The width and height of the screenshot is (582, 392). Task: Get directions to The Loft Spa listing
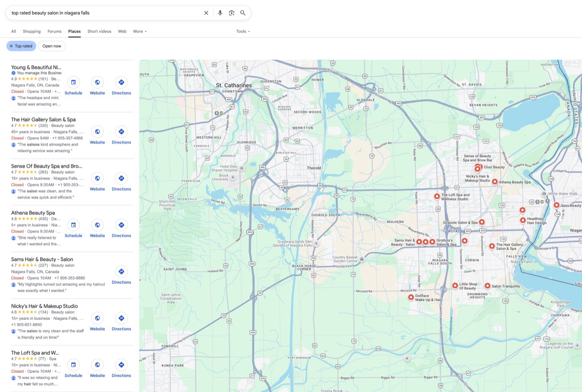121,365
